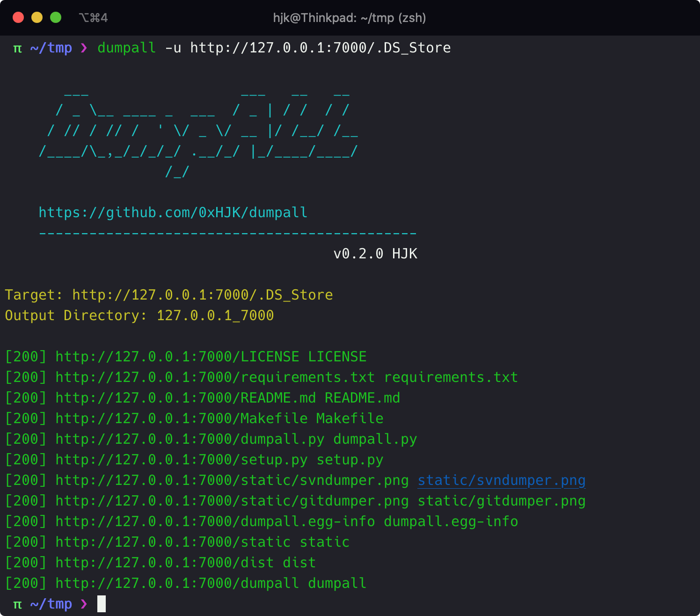Click the blinking cursor block at the bottom prompt

click(x=101, y=604)
